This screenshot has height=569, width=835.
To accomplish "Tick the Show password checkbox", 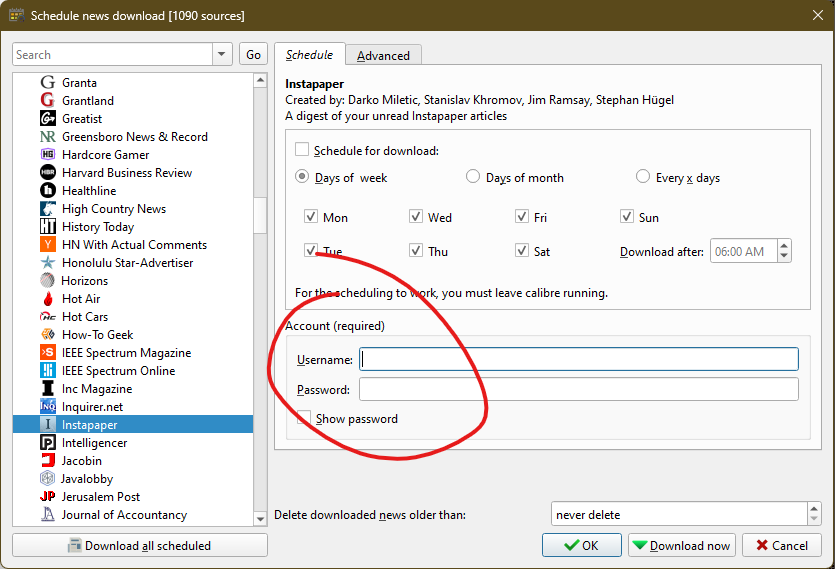I will coord(304,419).
